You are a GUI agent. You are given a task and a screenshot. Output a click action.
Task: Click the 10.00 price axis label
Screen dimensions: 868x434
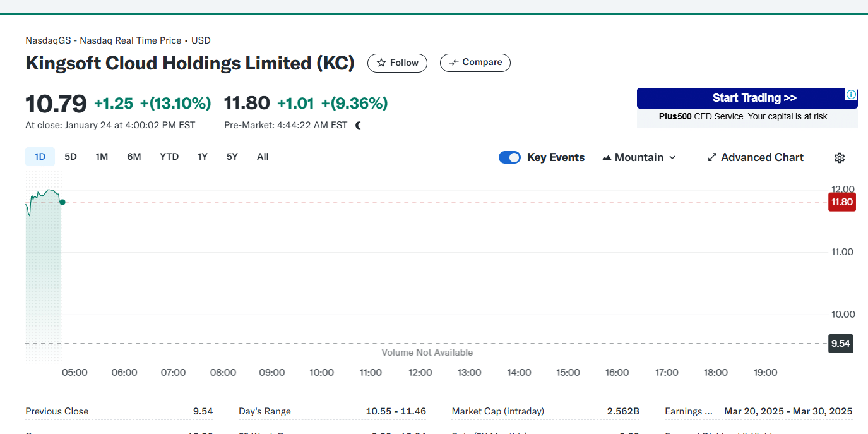click(842, 314)
